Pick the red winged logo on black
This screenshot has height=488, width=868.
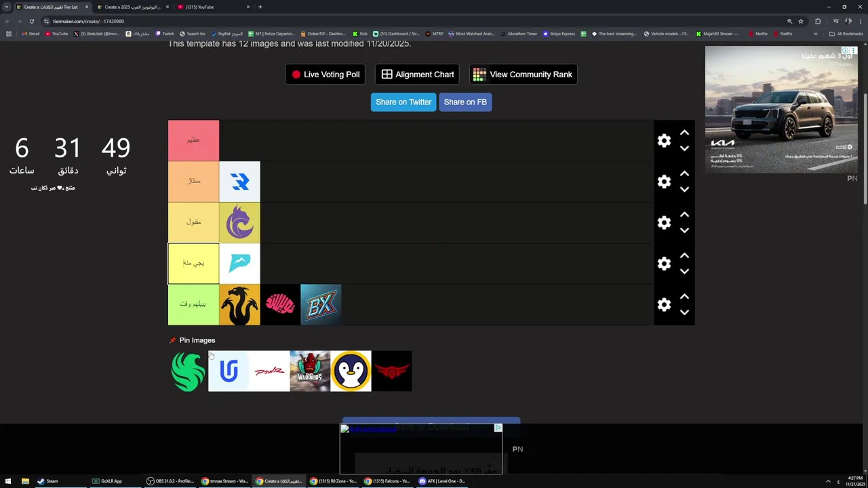[x=391, y=371]
